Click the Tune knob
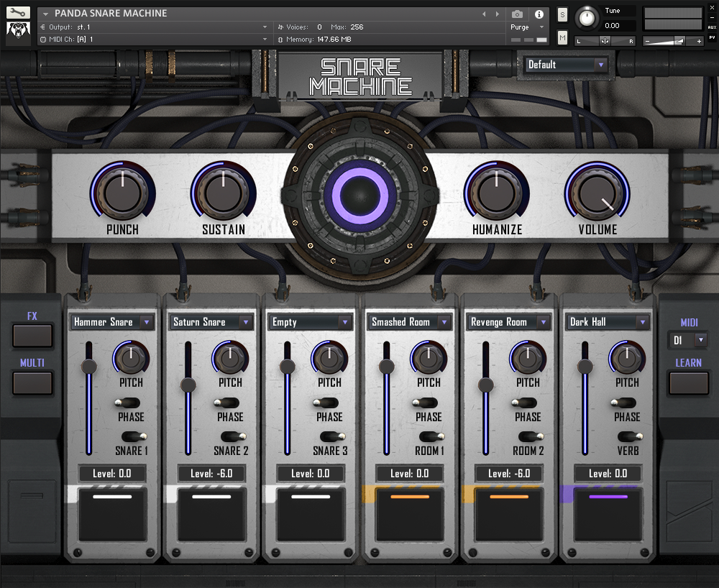The image size is (719, 588). [x=587, y=18]
